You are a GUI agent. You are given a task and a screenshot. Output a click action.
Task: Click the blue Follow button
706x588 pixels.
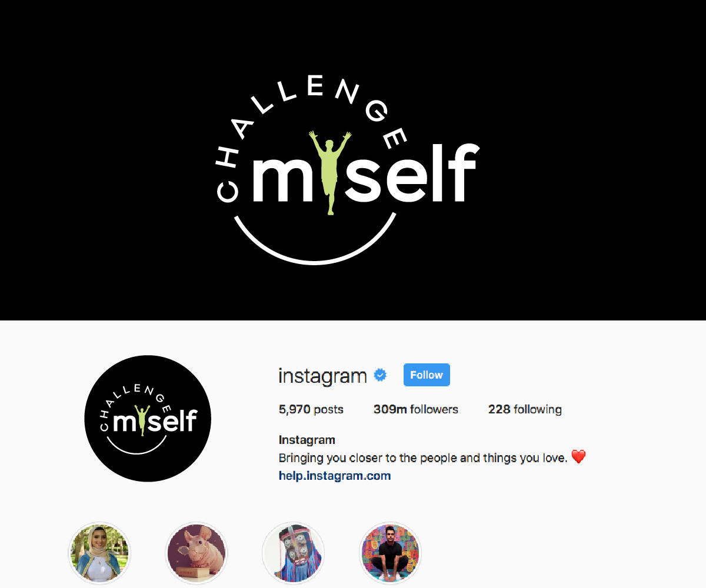427,375
